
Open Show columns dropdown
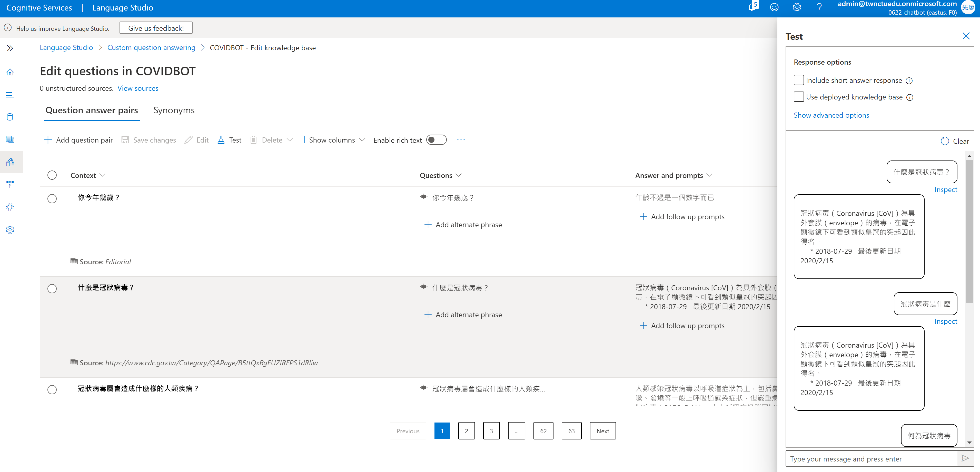tap(333, 140)
